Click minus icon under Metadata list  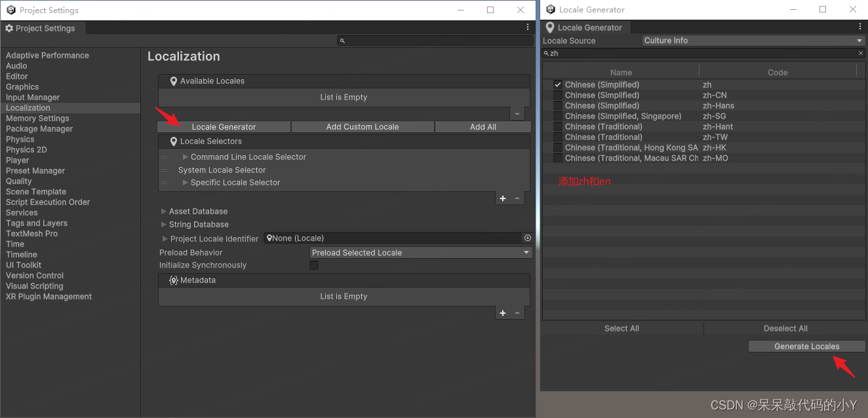[x=517, y=313]
